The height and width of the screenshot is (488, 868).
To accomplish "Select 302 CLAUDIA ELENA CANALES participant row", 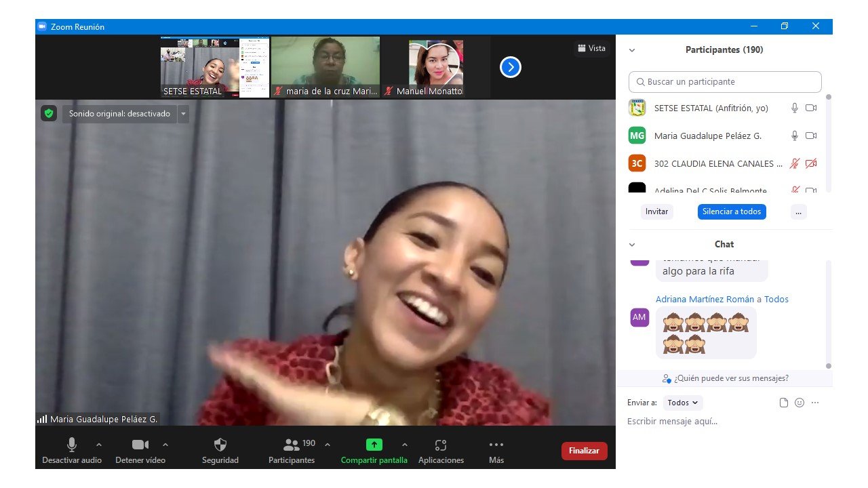I will [x=724, y=163].
